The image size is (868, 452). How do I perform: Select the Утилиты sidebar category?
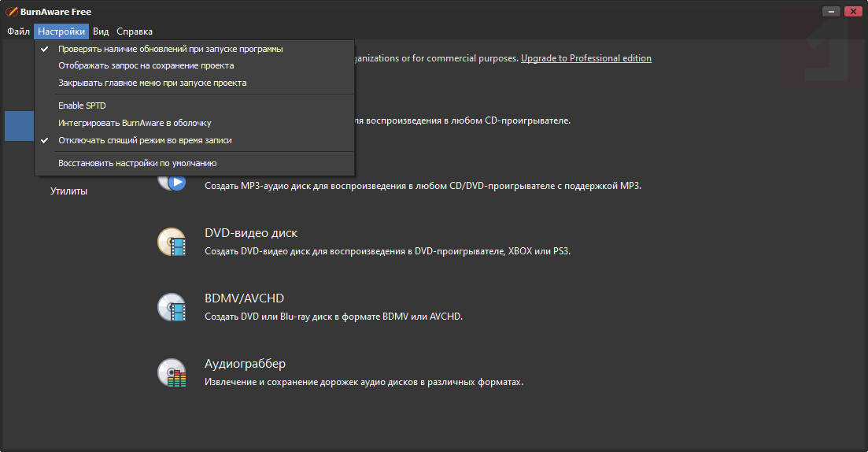click(x=68, y=191)
